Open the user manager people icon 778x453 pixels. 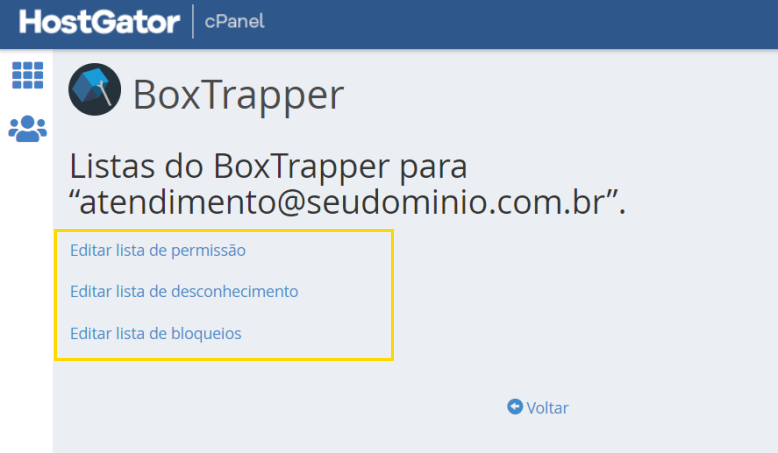tap(28, 129)
